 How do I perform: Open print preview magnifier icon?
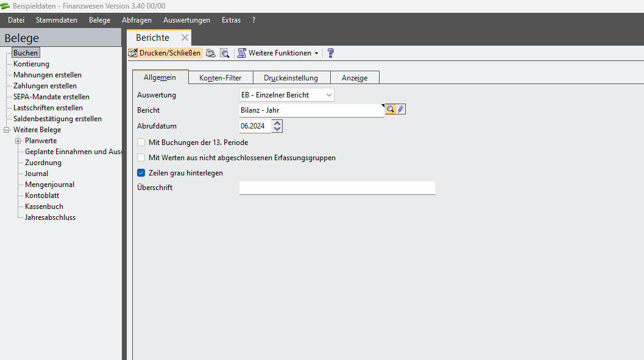(x=224, y=54)
